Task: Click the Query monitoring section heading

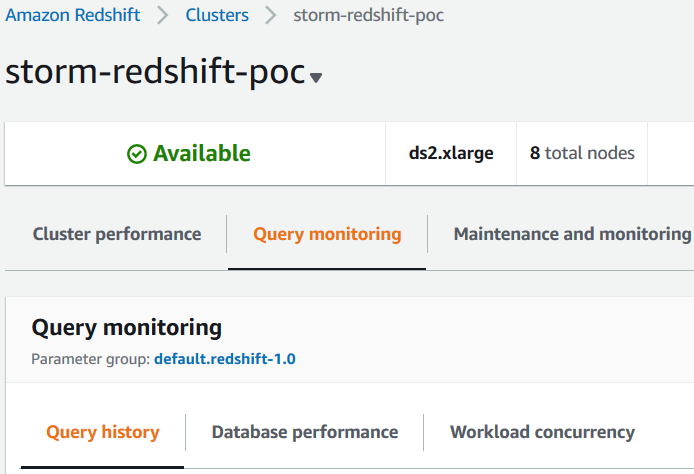Action: [127, 328]
